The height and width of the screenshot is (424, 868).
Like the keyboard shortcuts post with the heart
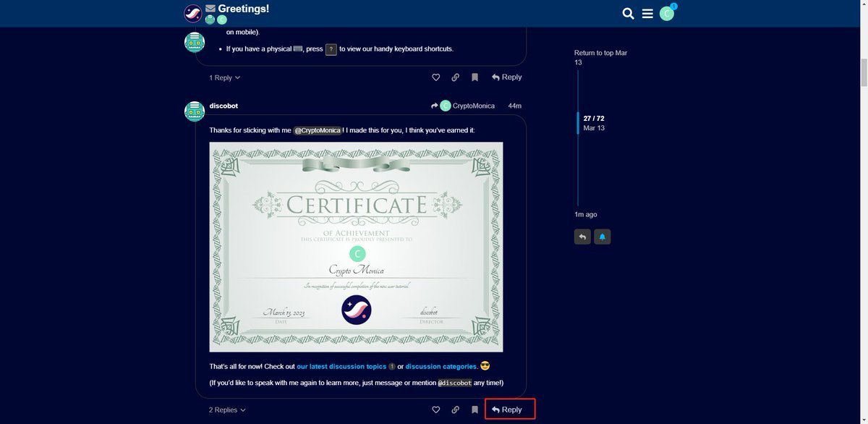[x=435, y=77]
